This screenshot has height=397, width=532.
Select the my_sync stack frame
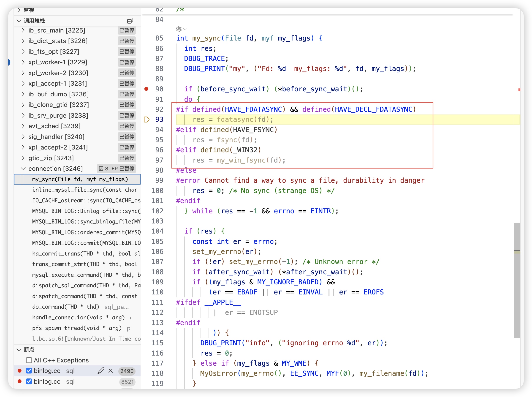(x=80, y=179)
